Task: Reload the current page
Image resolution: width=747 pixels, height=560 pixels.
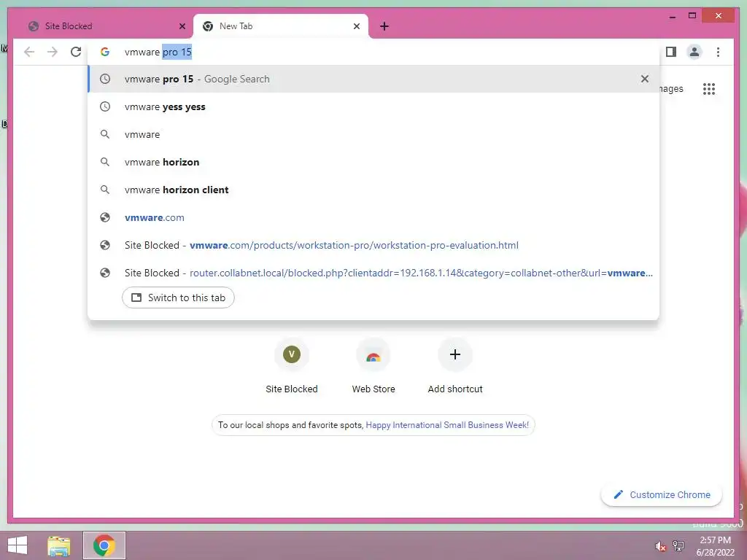Action: pyautogui.click(x=76, y=52)
